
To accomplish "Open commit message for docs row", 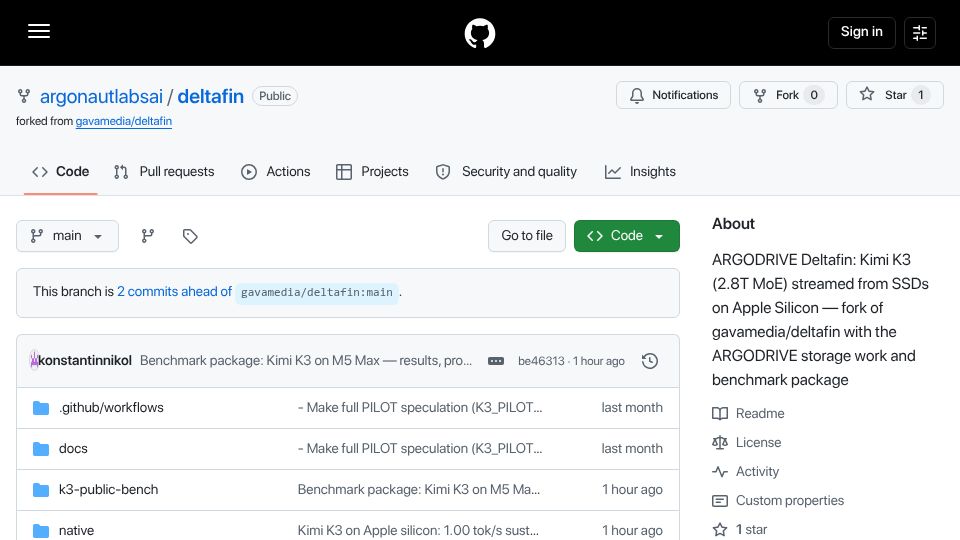I will pyautogui.click(x=420, y=449).
